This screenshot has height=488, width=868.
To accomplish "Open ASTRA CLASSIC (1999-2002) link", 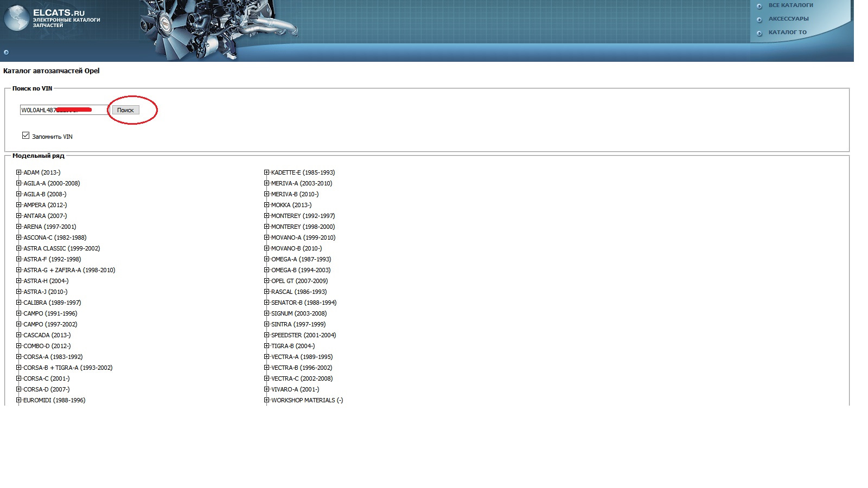I will (x=62, y=248).
